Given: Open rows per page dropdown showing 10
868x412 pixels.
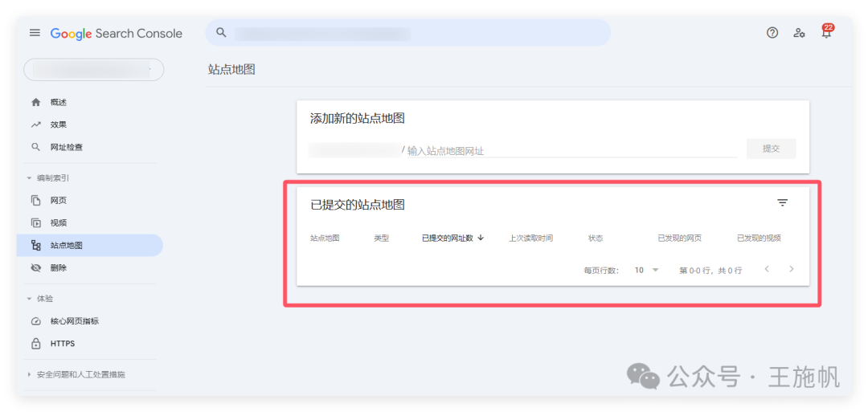Looking at the screenshot, I should 646,271.
